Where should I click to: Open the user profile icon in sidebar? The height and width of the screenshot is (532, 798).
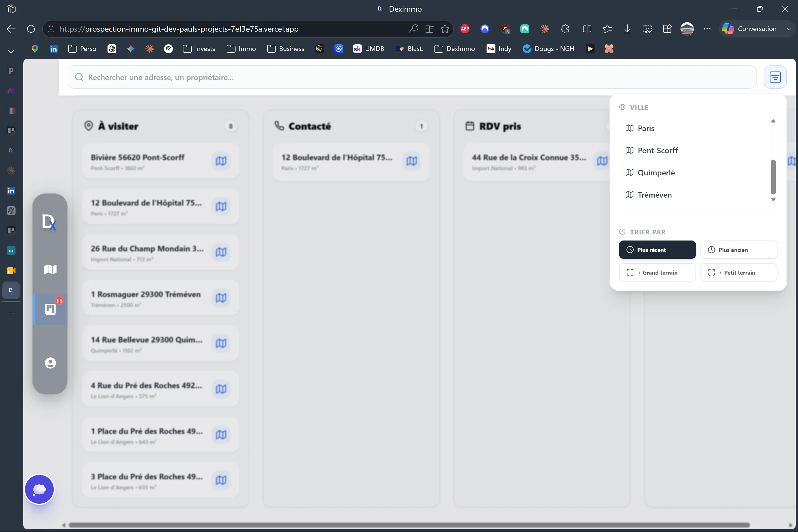click(x=50, y=363)
